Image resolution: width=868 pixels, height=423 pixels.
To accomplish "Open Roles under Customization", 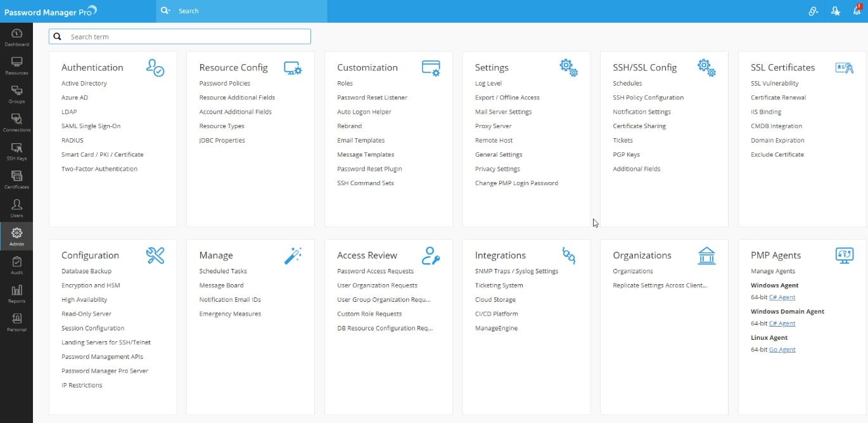I will 345,84.
